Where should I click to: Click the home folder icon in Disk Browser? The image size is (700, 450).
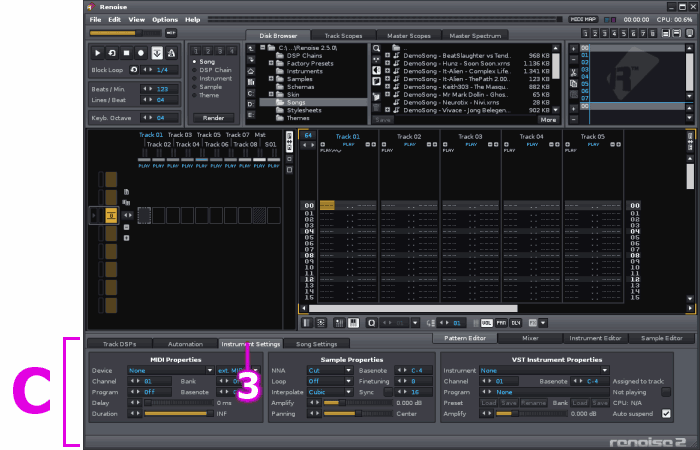[x=251, y=71]
